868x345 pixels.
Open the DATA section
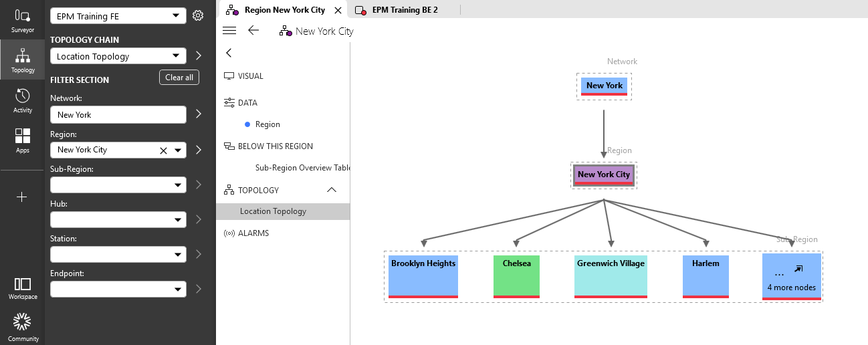tap(247, 103)
